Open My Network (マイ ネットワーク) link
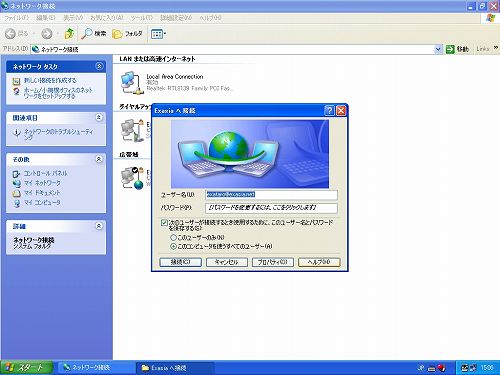Screen dimensions: 500x375 [42, 183]
